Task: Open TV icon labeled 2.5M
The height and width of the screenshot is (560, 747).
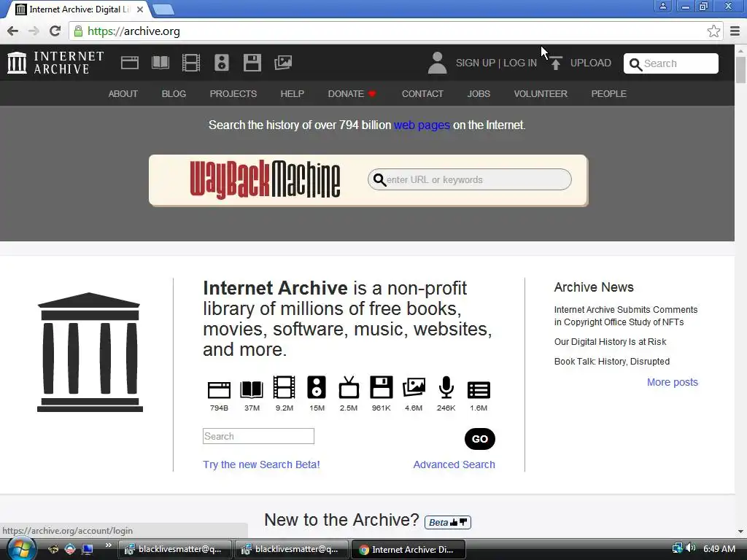Action: (x=349, y=387)
